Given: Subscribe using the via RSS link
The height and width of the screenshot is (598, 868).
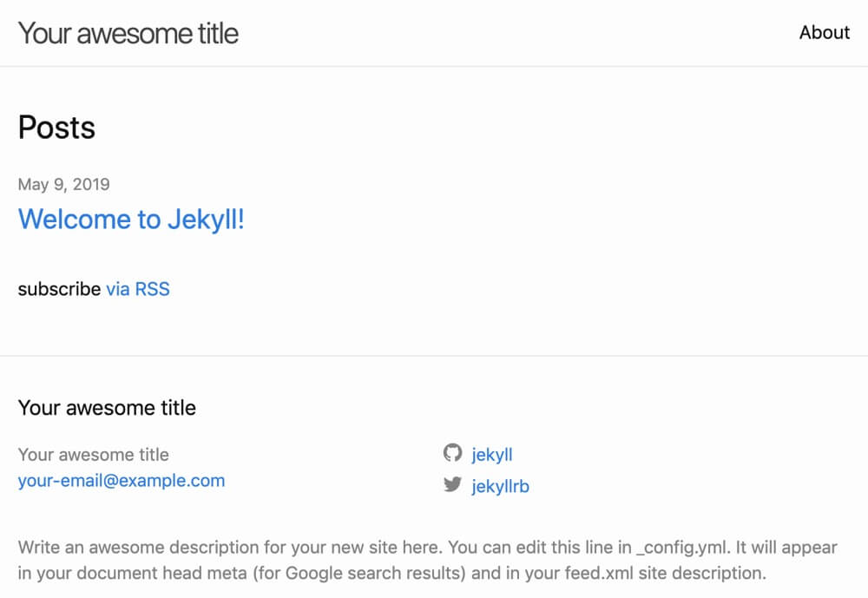Looking at the screenshot, I should coord(138,289).
